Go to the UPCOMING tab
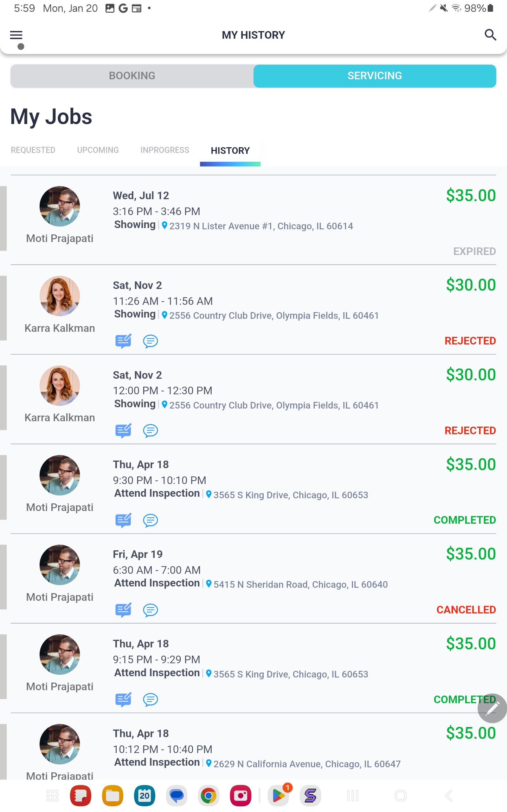The image size is (507, 812). click(98, 150)
